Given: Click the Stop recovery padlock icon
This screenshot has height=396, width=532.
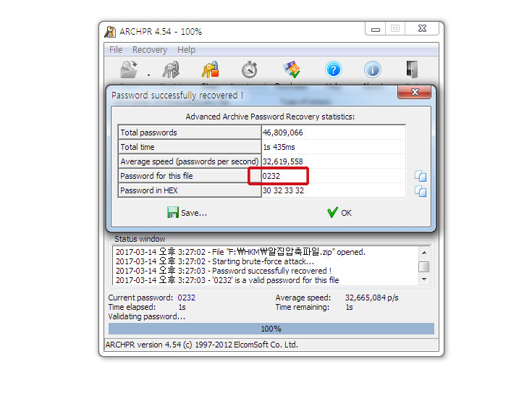Looking at the screenshot, I should click(211, 69).
